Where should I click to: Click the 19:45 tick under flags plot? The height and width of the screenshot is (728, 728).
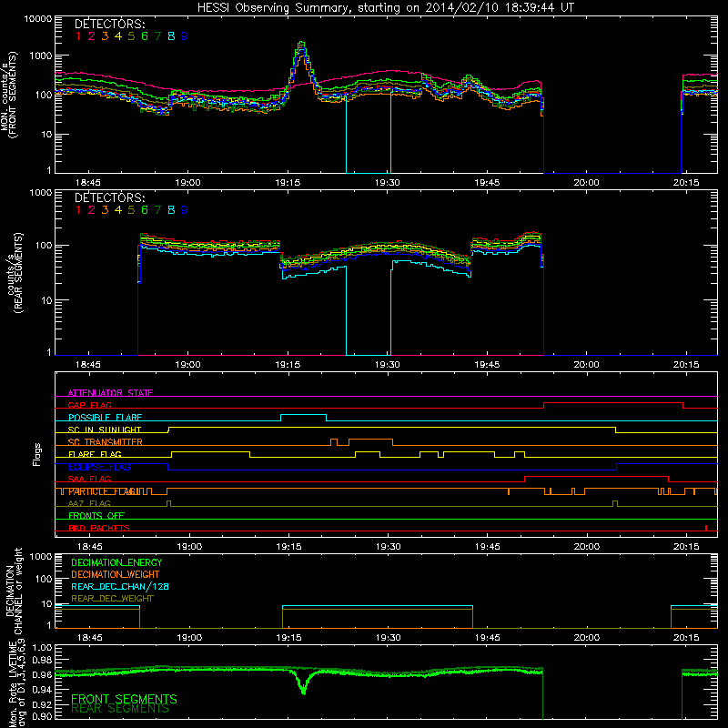(488, 547)
